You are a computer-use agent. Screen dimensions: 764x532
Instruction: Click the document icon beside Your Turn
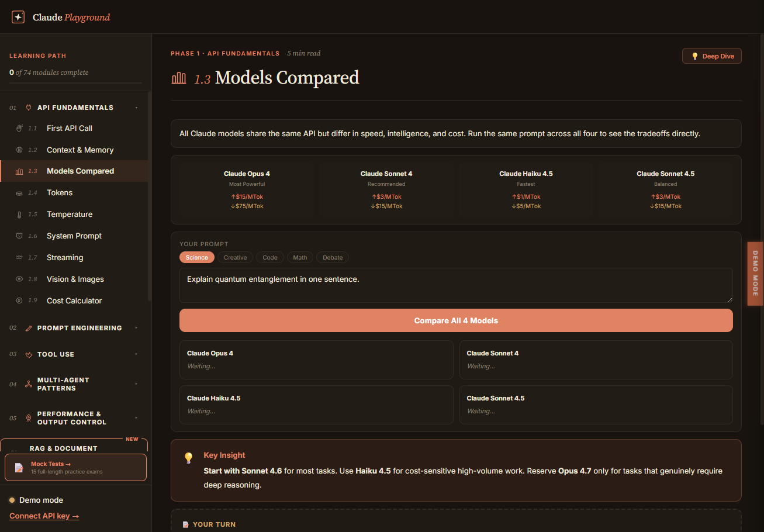pyautogui.click(x=186, y=524)
